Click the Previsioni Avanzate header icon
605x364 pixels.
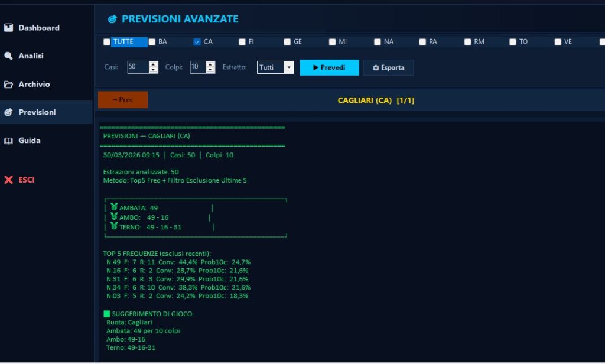tap(112, 19)
